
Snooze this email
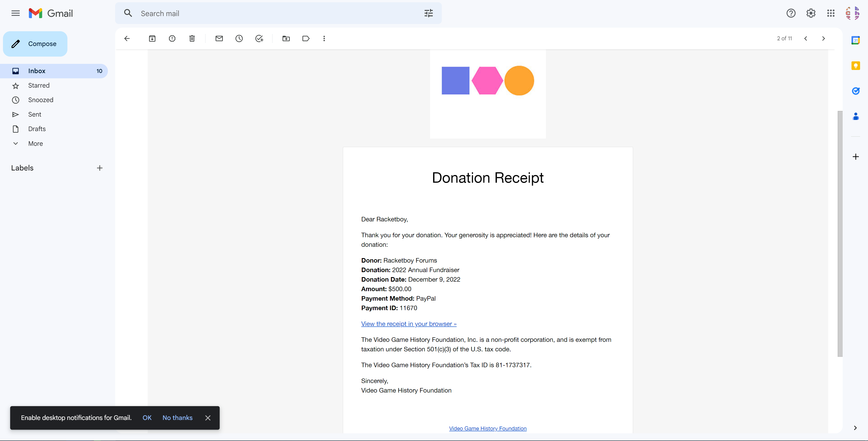239,38
